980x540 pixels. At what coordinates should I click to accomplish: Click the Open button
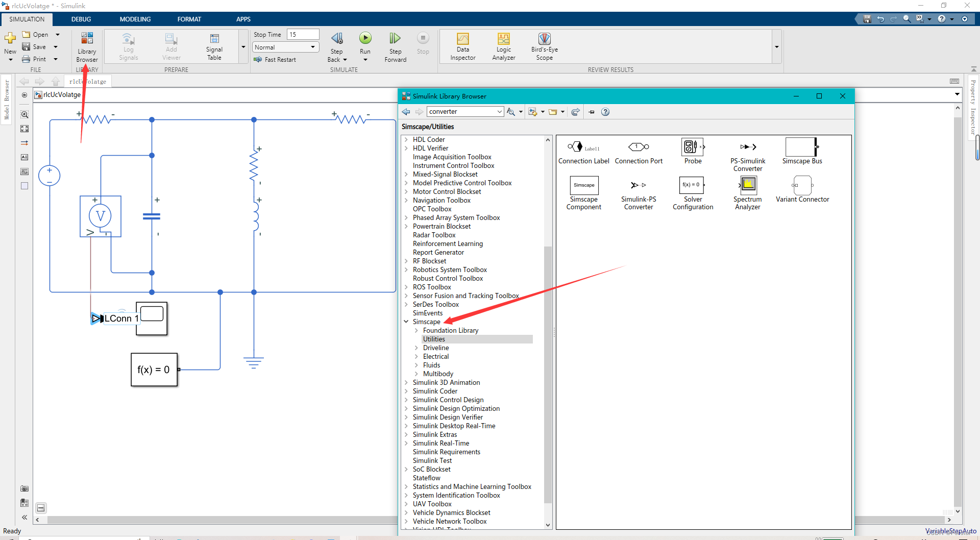coord(35,34)
